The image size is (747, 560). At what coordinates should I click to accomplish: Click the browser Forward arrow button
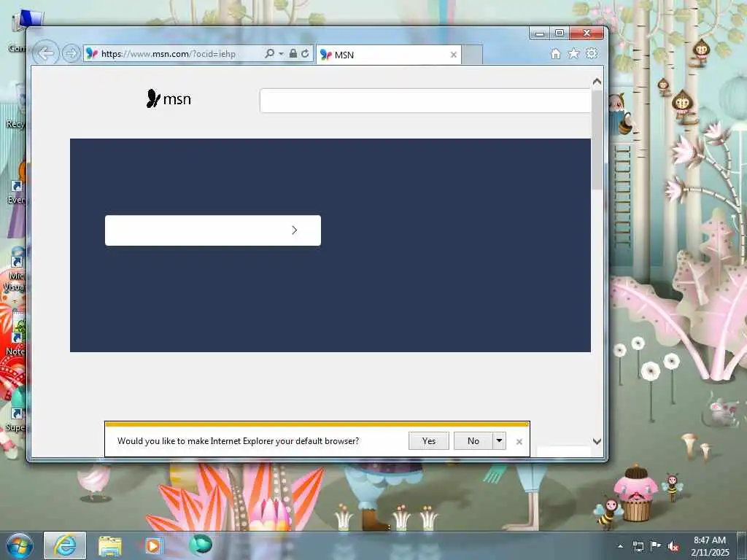pyautogui.click(x=71, y=53)
